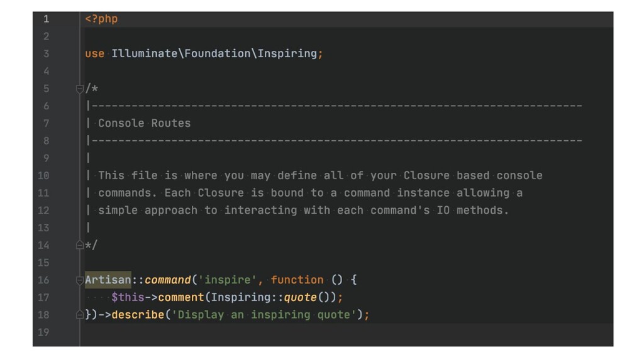Click the dashed comment line on line 8
This screenshot has width=644, height=362.
pyautogui.click(x=335, y=141)
